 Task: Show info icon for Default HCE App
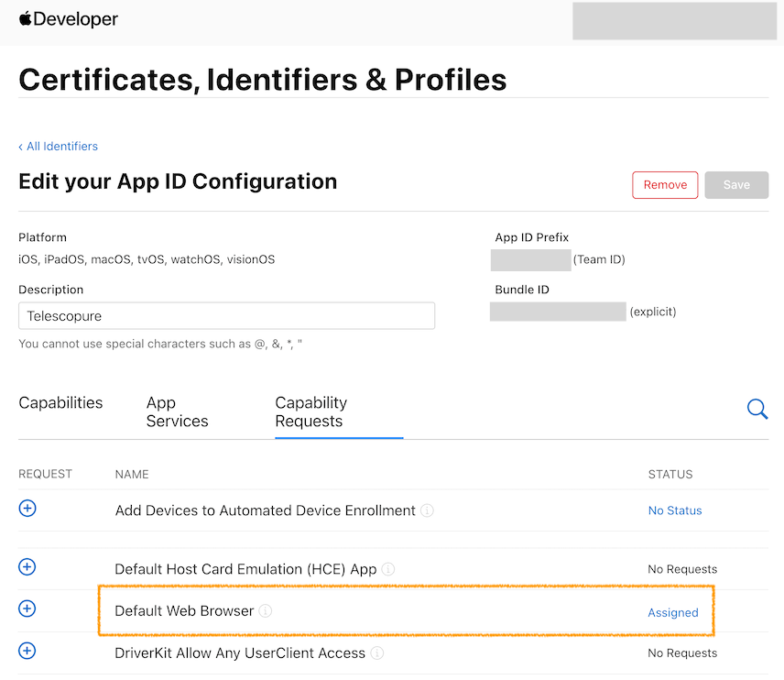[x=388, y=569]
